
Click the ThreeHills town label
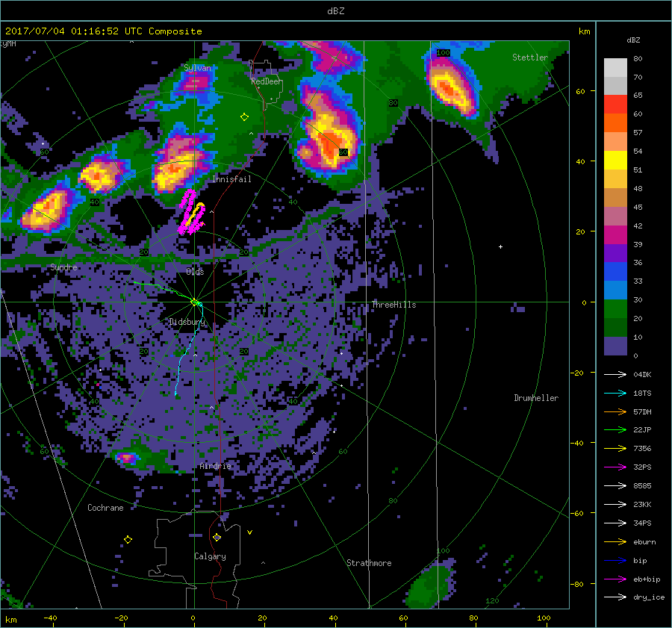pos(393,305)
